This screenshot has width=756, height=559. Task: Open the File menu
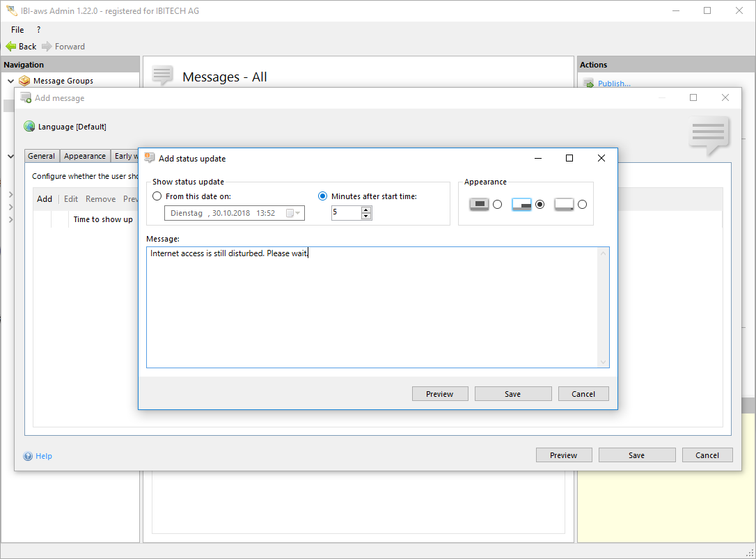tap(17, 30)
